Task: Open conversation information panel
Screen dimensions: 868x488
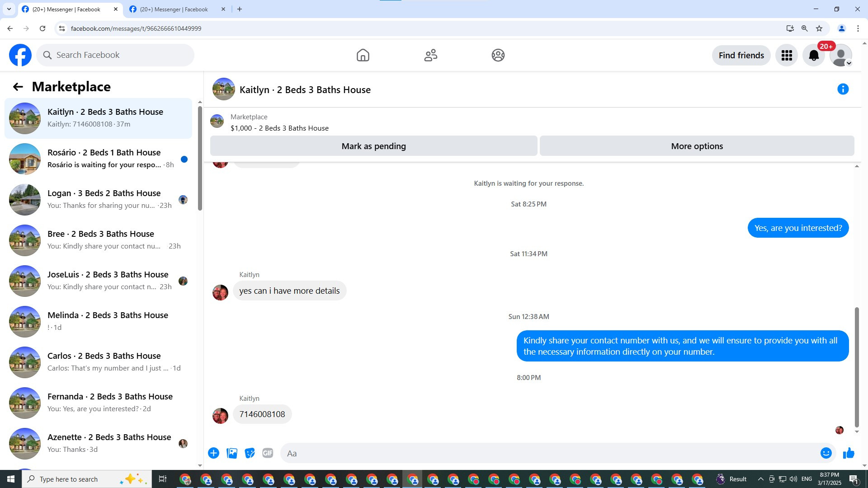Action: point(843,89)
